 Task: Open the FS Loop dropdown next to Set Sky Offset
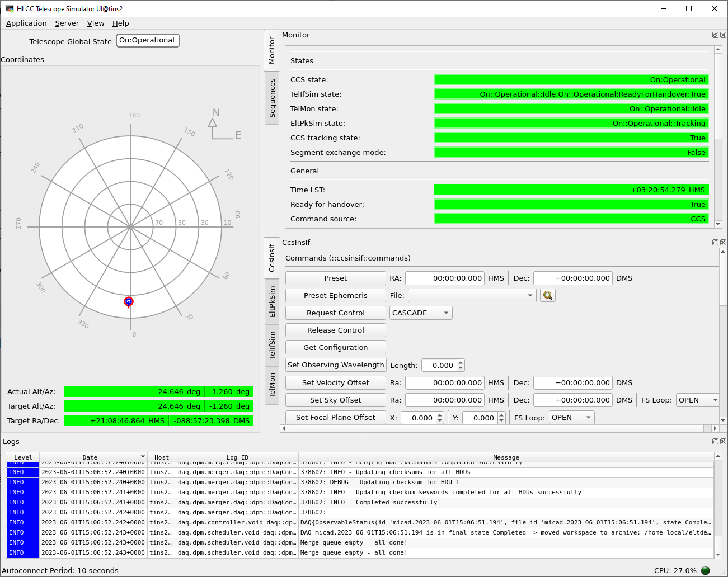(x=697, y=400)
